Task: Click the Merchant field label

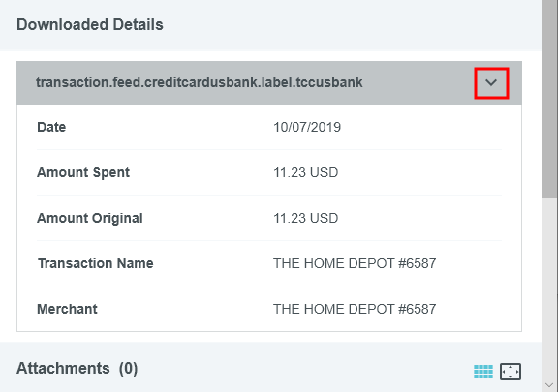Action: (x=67, y=309)
